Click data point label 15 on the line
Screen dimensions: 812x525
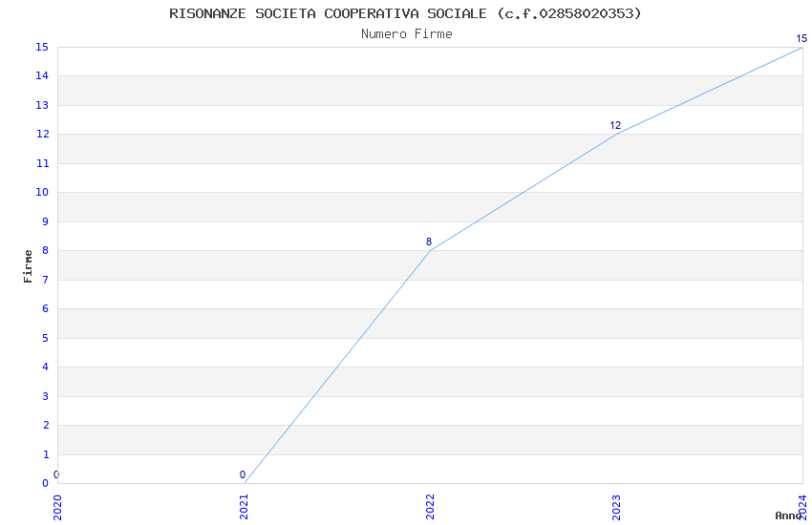point(801,38)
